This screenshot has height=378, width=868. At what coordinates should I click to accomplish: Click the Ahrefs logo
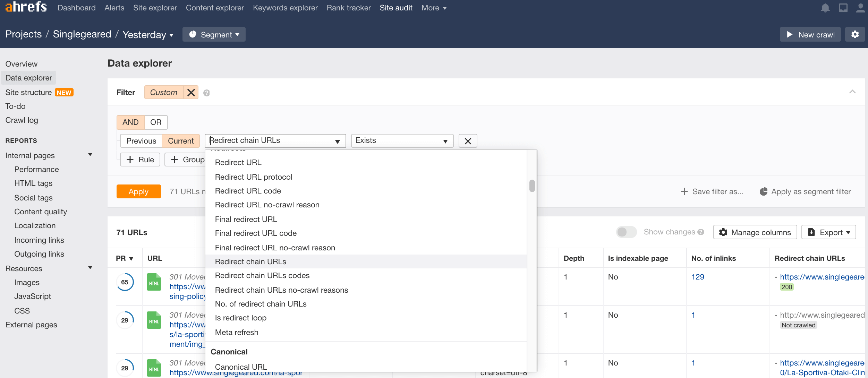click(26, 7)
